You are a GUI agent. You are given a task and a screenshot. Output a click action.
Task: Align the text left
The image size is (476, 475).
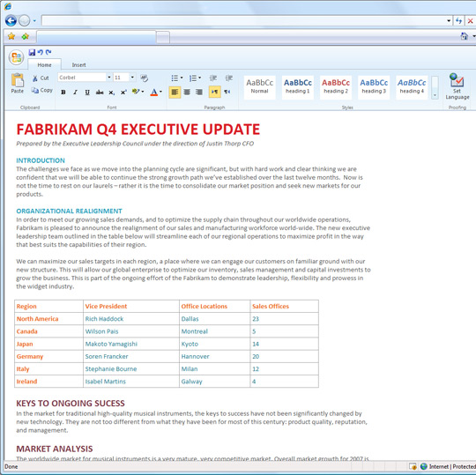[175, 92]
